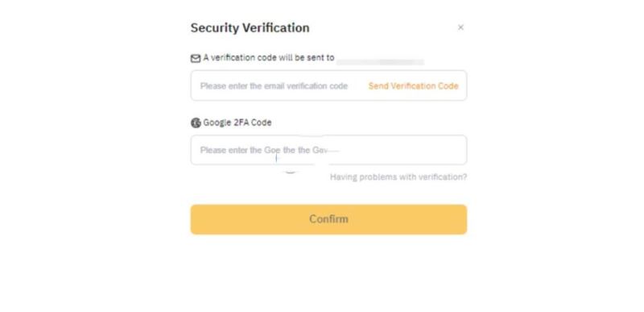Send Verification Code to email
This screenshot has height=312, width=644.
pyautogui.click(x=413, y=86)
